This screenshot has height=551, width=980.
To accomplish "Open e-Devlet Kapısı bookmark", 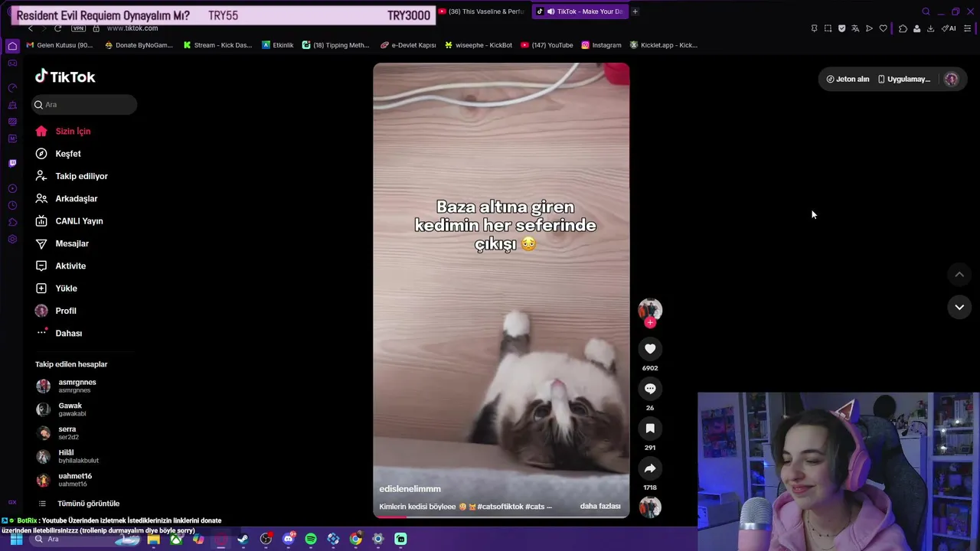I will pyautogui.click(x=408, y=45).
